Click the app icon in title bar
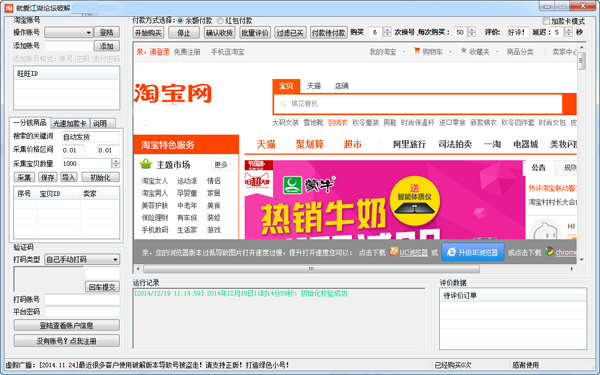This screenshot has width=600, height=375. (x=9, y=7)
